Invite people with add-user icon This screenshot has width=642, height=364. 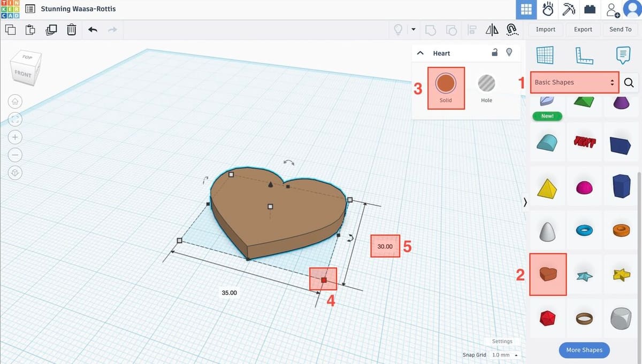(612, 10)
